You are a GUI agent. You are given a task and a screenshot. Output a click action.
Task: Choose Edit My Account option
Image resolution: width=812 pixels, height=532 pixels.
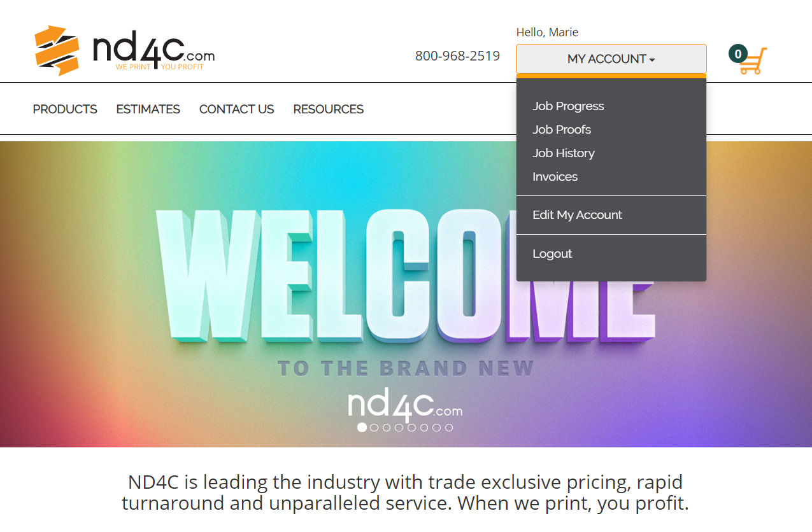[x=577, y=215]
